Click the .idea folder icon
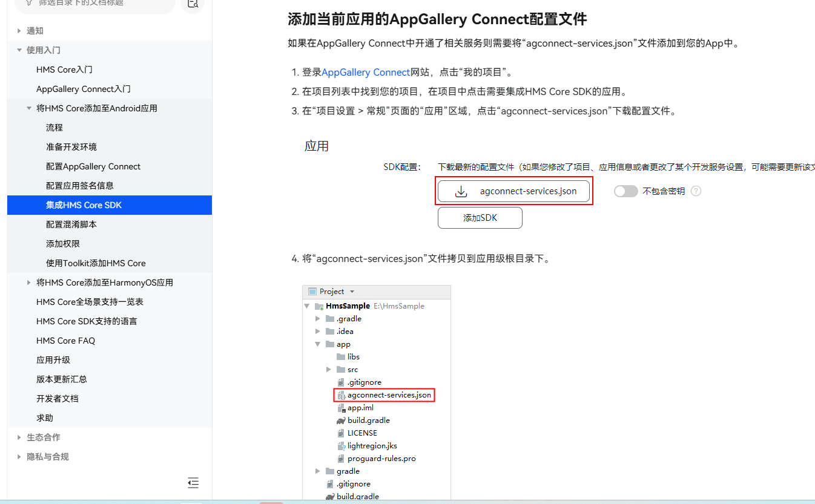The width and height of the screenshot is (815, 504). click(330, 332)
